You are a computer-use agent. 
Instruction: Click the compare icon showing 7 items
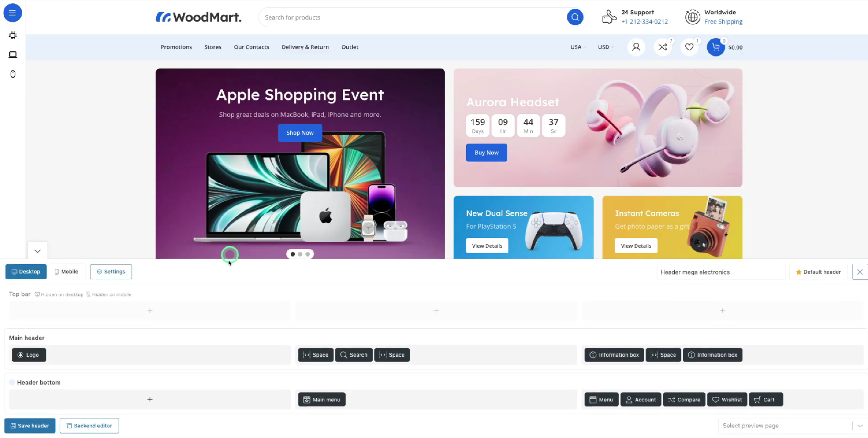pyautogui.click(x=663, y=47)
